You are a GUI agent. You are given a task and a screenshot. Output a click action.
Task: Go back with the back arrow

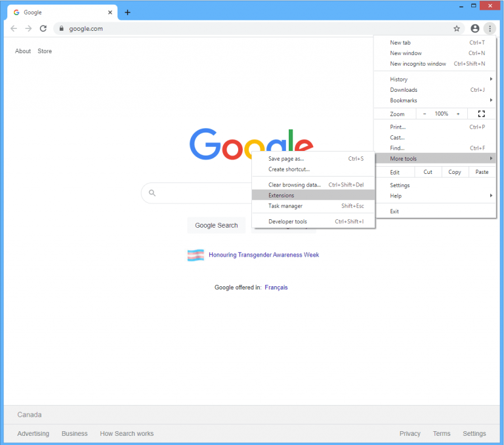click(x=14, y=29)
